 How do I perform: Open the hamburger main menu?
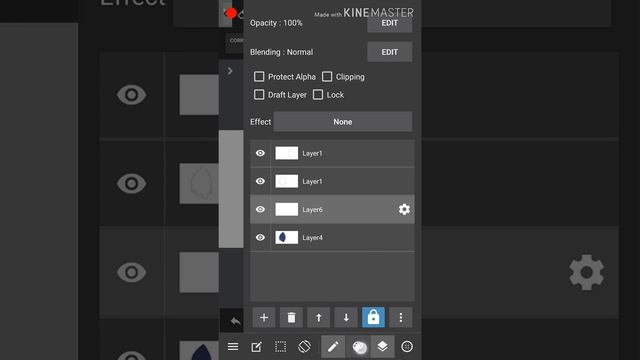(x=233, y=347)
